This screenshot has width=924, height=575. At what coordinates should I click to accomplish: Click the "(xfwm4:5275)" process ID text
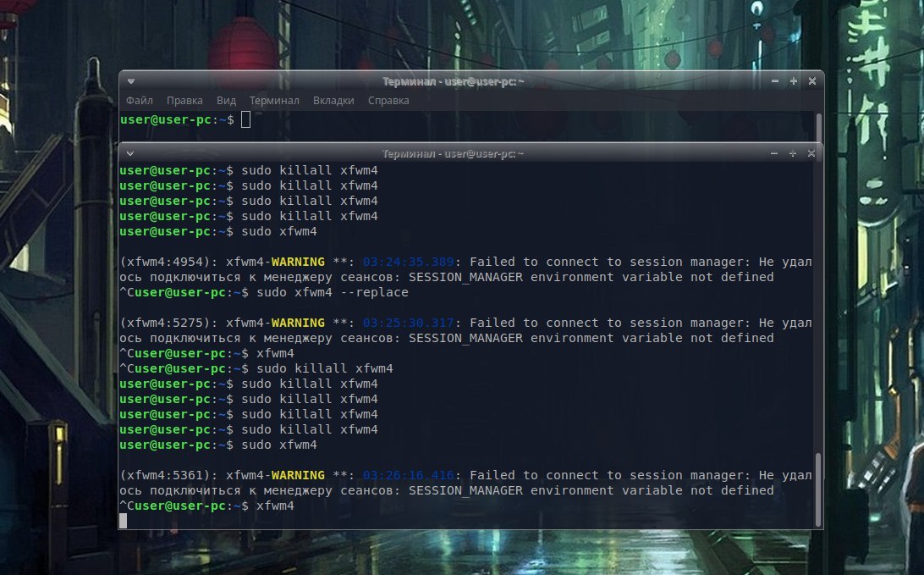point(165,323)
